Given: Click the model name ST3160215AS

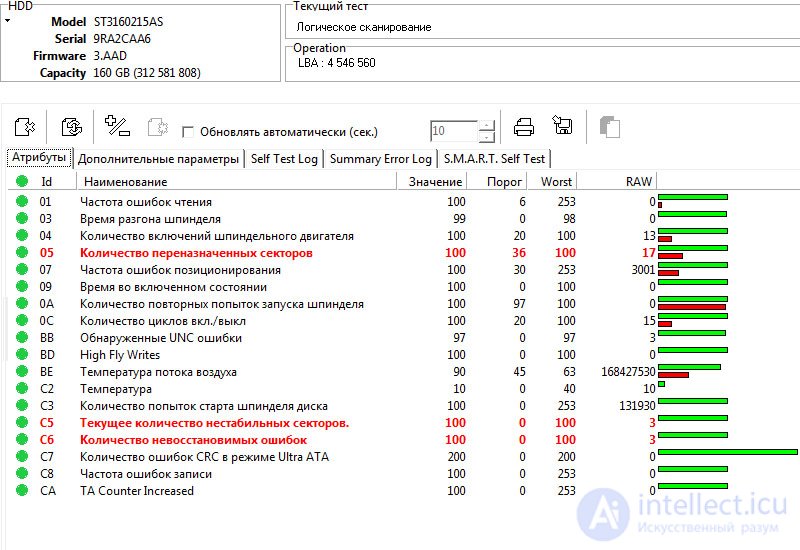Looking at the screenshot, I should [x=128, y=22].
